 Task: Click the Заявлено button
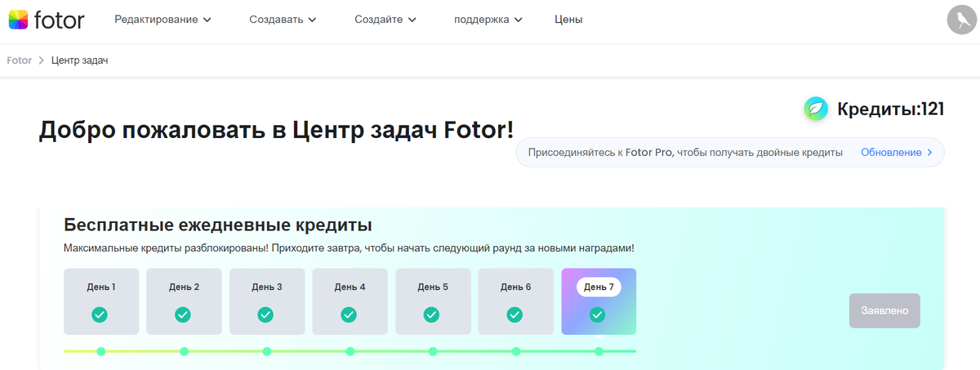click(884, 310)
